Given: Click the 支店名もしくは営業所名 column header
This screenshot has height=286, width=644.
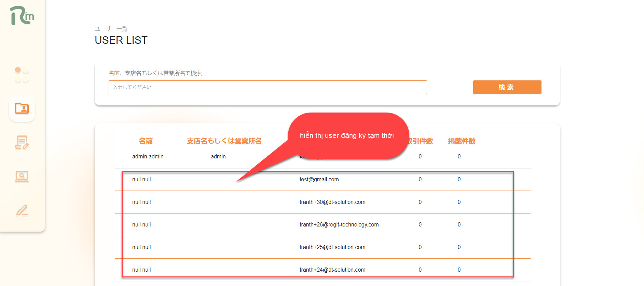Looking at the screenshot, I should [x=224, y=141].
